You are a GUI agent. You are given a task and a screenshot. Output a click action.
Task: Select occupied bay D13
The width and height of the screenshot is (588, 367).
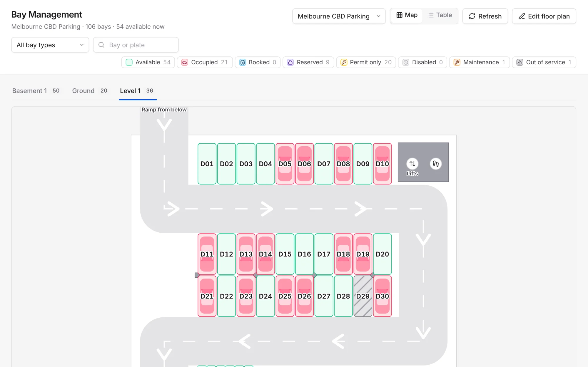click(x=246, y=254)
